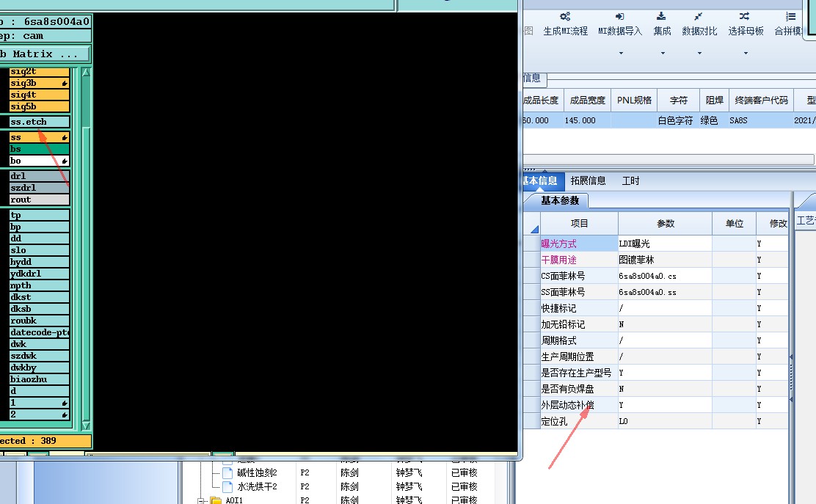816x504 pixels.
Task: Click the document icon beside 碱性蚀刻2
Action: (227, 472)
